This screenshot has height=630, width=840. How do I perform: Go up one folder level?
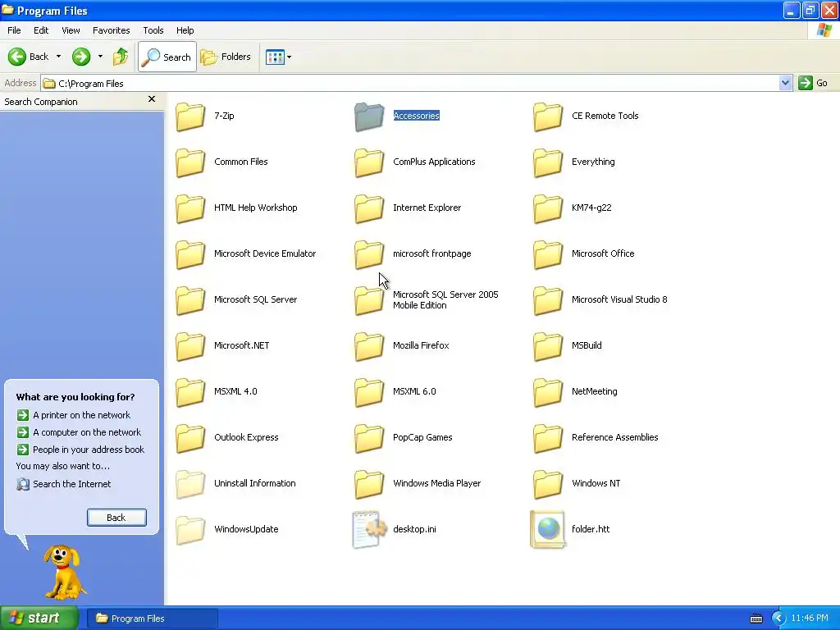pyautogui.click(x=121, y=57)
